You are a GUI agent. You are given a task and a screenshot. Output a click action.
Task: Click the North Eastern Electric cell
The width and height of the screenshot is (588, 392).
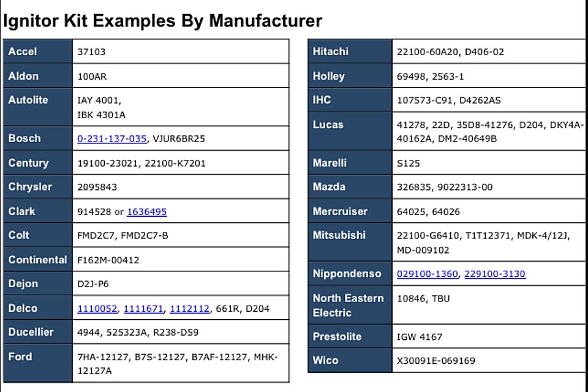click(x=348, y=305)
